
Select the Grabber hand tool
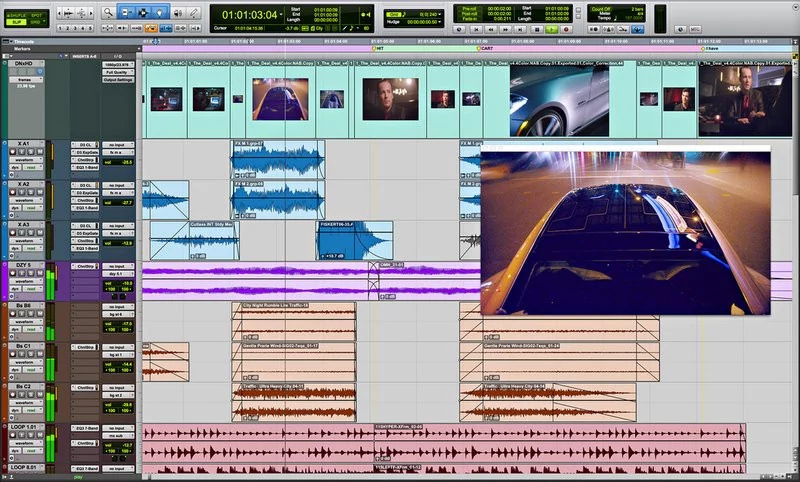pos(160,13)
